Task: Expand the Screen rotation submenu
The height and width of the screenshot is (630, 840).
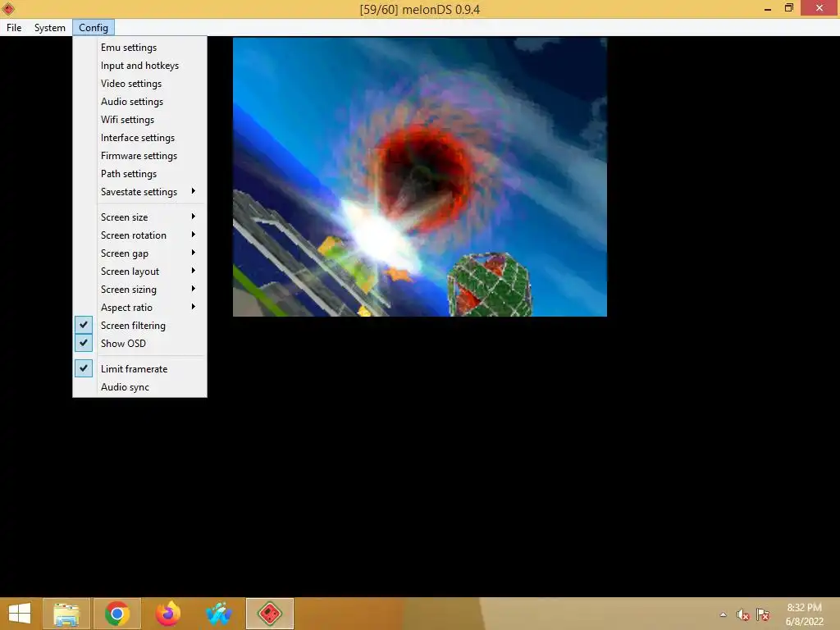Action: [139, 235]
